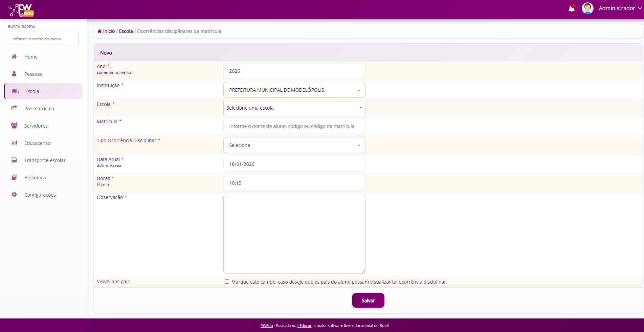644x332 pixels.
Task: Click the Início breadcrumb link
Action: (109, 31)
